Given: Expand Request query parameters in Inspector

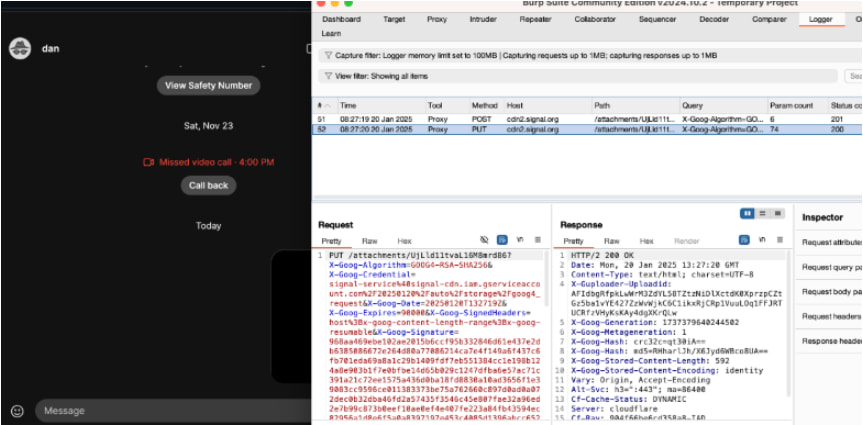Looking at the screenshot, I should [832, 267].
